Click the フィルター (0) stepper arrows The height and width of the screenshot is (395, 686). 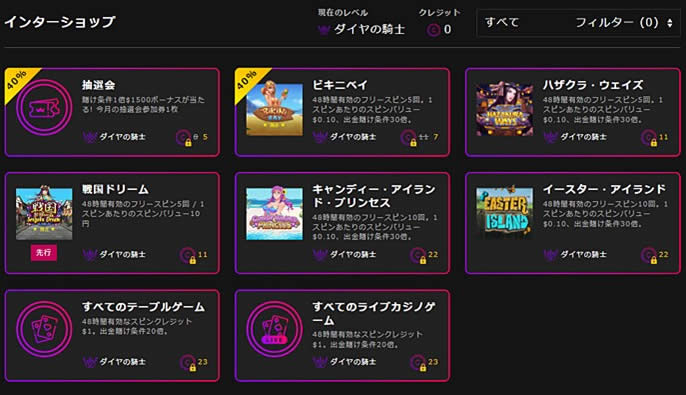click(x=669, y=23)
